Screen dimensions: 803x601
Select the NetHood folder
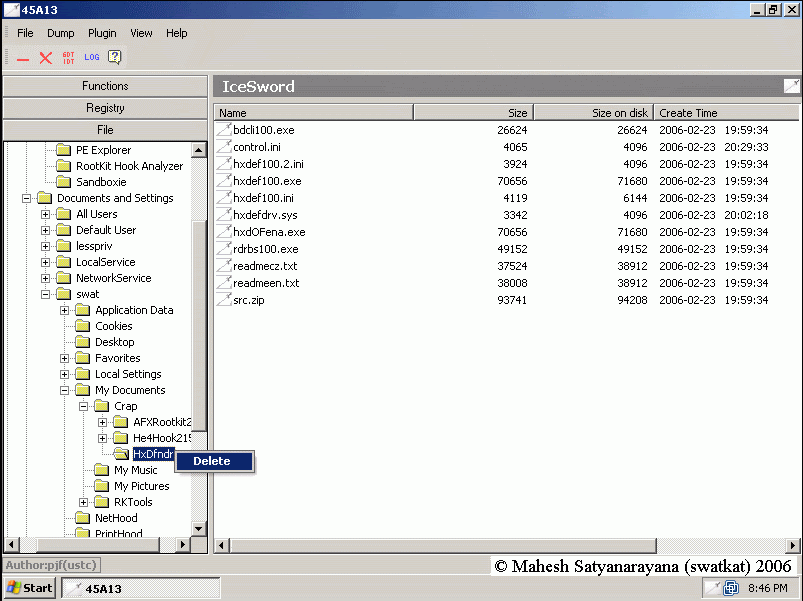pyautogui.click(x=116, y=518)
